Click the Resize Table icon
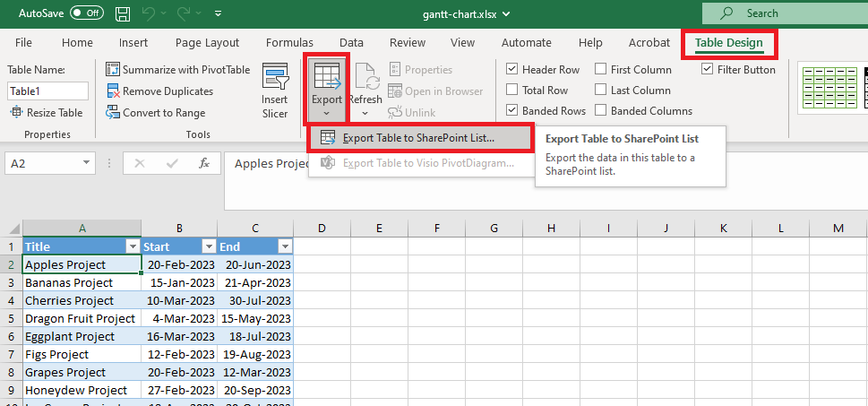 [x=17, y=112]
